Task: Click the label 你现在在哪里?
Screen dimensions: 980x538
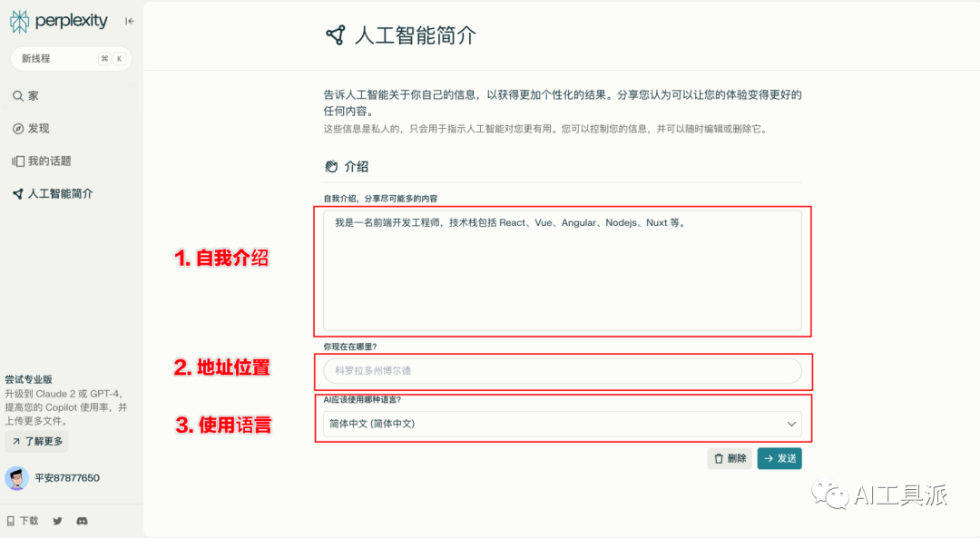Action: point(350,347)
